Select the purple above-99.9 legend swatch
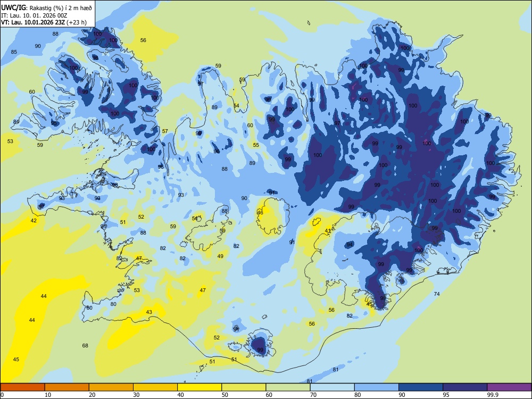532x399 pixels. point(509,387)
